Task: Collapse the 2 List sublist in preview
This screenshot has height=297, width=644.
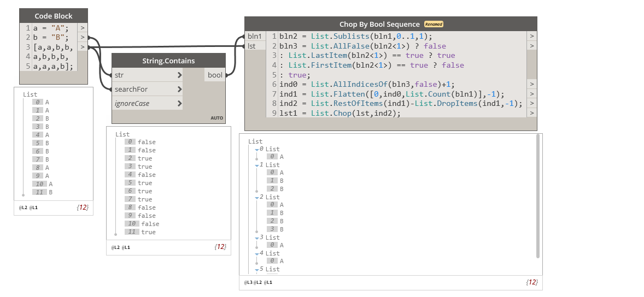Action: 257,197
